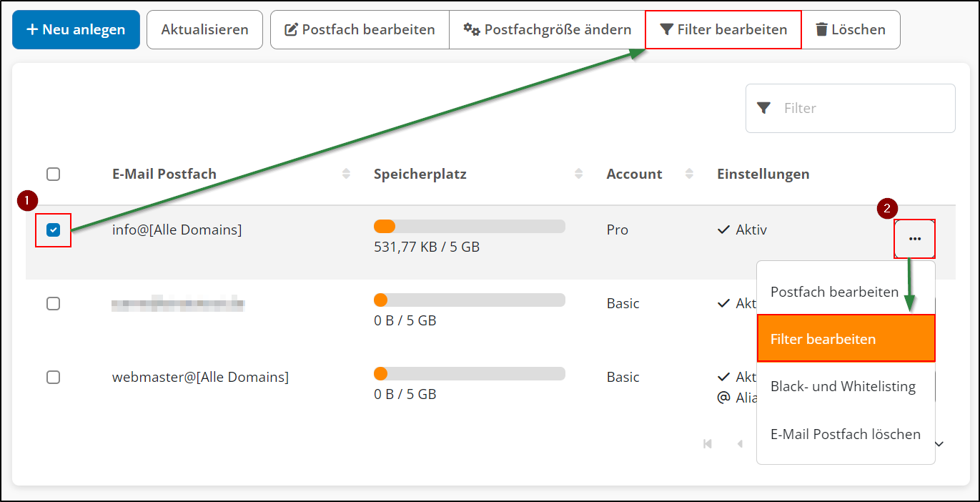Click the Neu anlegen button

(x=76, y=30)
